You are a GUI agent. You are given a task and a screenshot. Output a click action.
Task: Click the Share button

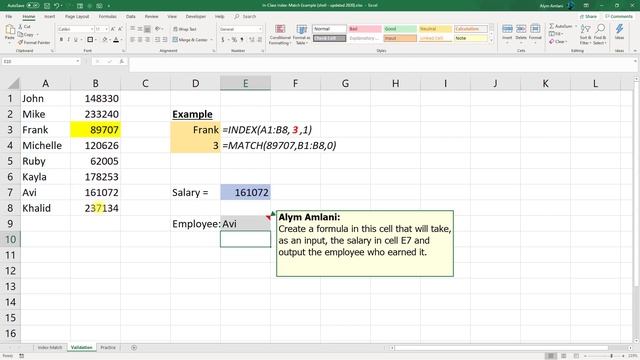(589, 16)
